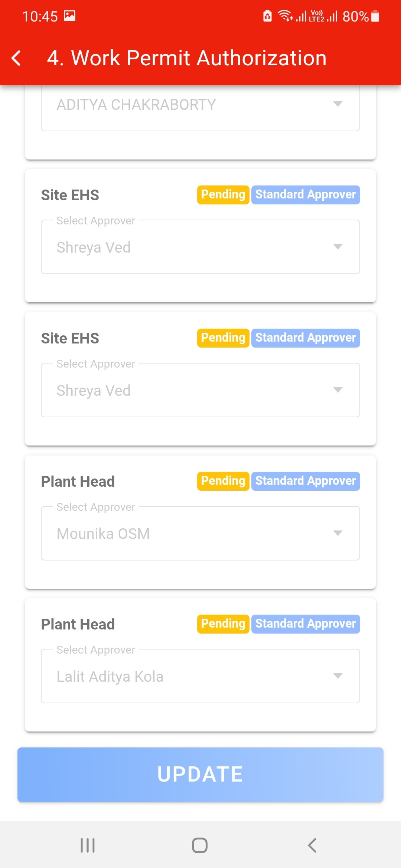Tap the Pending badge on first Site EHS
The width and height of the screenshot is (401, 868).
click(223, 195)
